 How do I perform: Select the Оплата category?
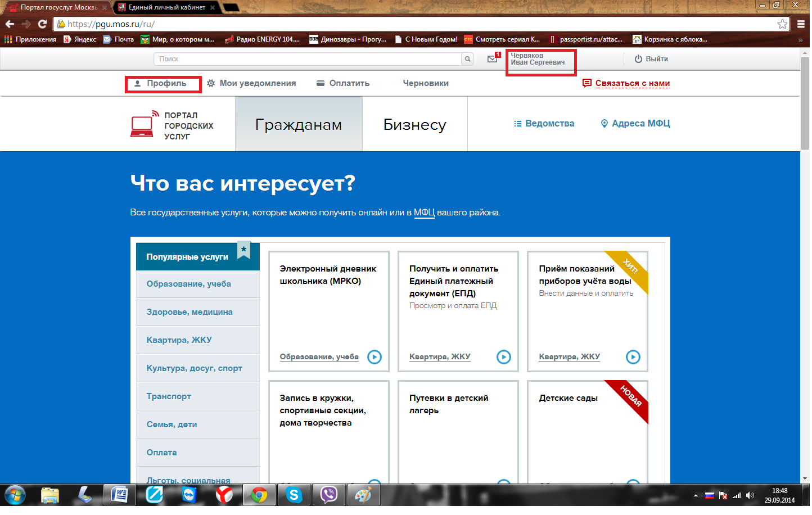click(x=198, y=453)
